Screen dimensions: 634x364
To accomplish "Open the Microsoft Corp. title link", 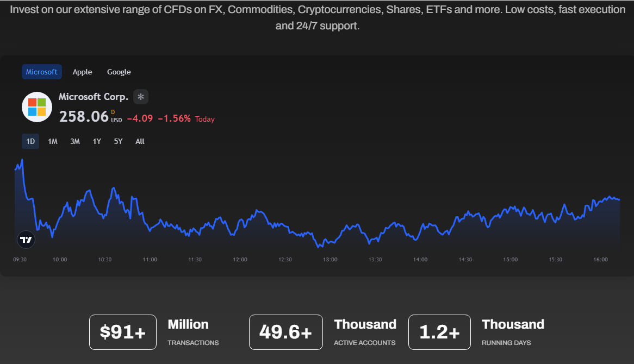I will pos(94,97).
